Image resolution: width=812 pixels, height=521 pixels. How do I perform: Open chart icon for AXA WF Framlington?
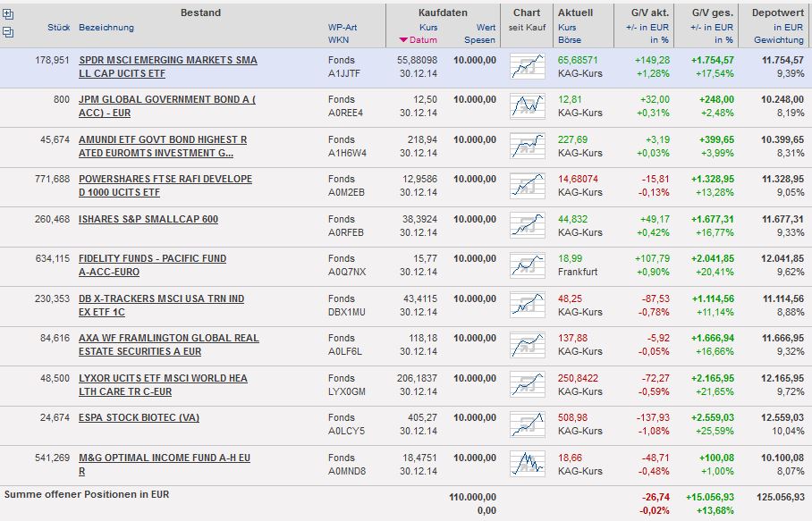(x=527, y=344)
